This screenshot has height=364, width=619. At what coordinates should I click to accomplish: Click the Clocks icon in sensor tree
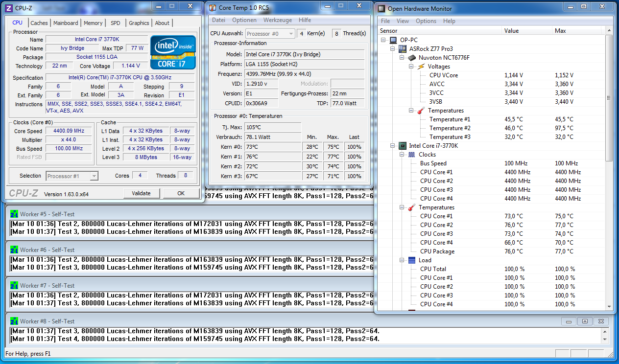click(411, 155)
